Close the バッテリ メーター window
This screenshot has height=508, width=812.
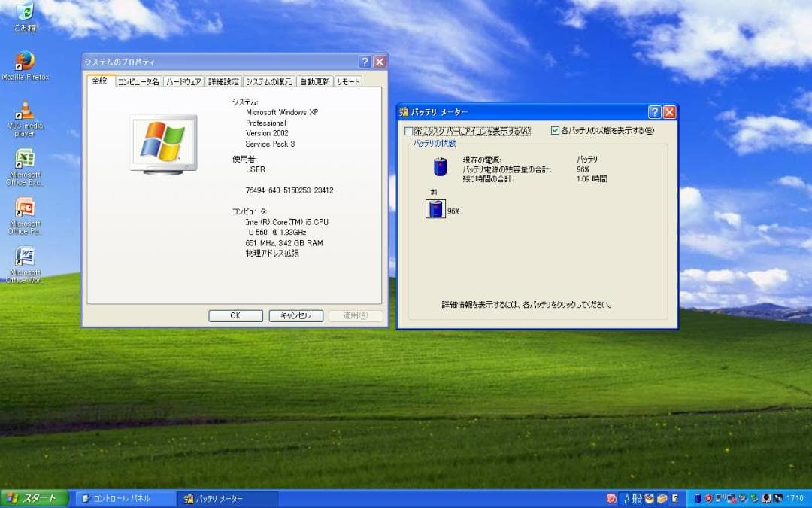click(x=669, y=112)
